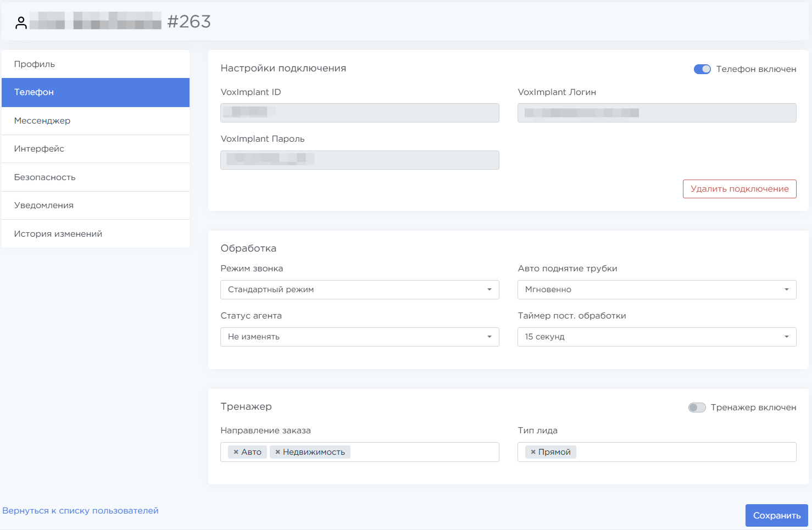Expand the Авто поднятие трубки dropdown
The width and height of the screenshot is (812, 530).
click(x=657, y=289)
